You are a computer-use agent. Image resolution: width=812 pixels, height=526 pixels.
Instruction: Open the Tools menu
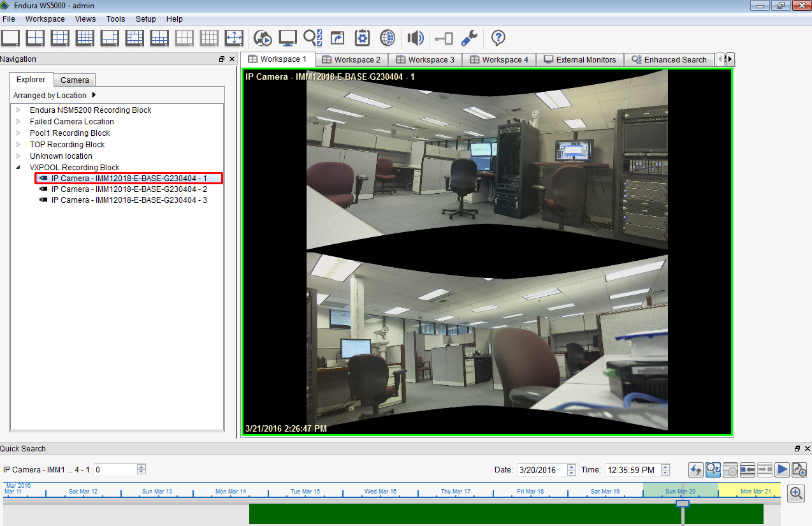(x=115, y=19)
